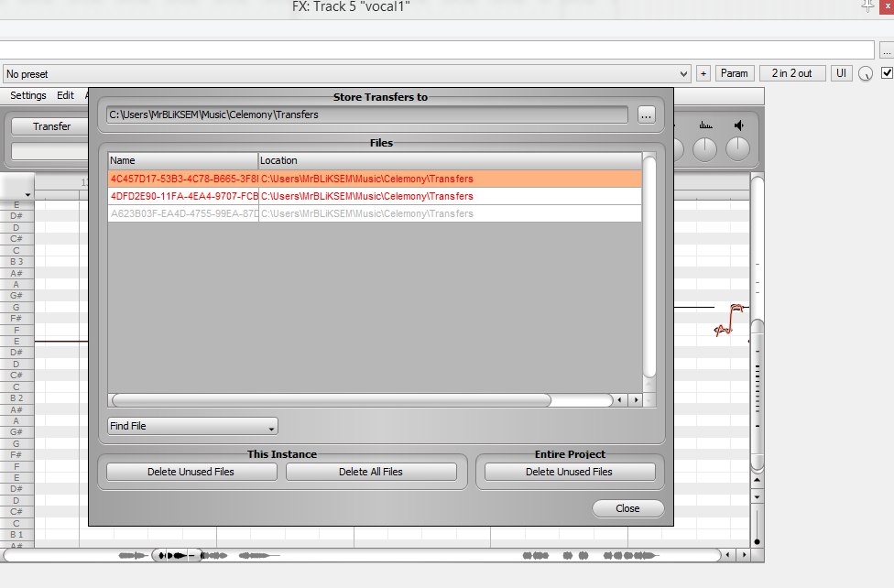Click Delete All Files button

click(x=371, y=472)
